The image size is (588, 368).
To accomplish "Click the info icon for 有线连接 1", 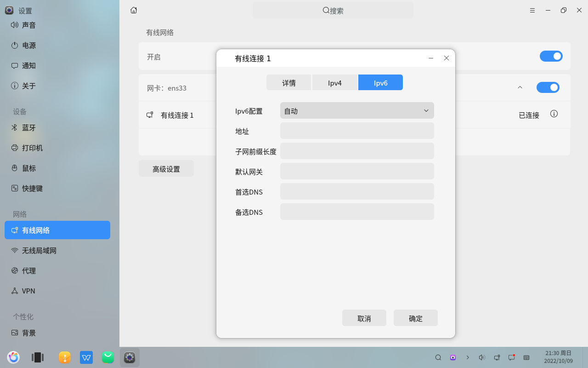I will pyautogui.click(x=554, y=114).
